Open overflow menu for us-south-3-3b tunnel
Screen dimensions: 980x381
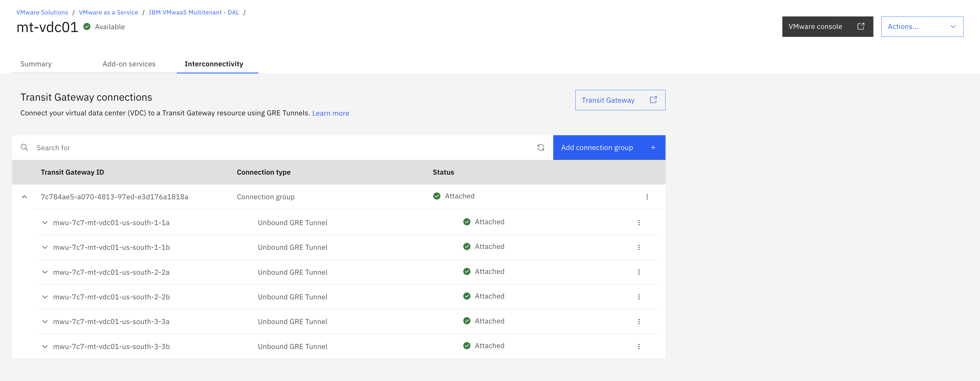tap(639, 346)
